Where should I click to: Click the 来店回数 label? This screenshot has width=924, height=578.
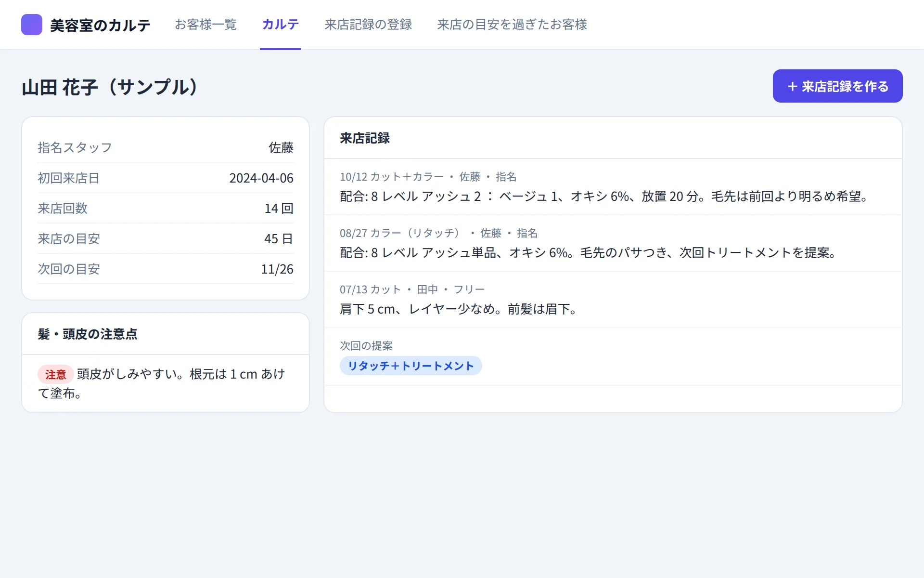63,208
